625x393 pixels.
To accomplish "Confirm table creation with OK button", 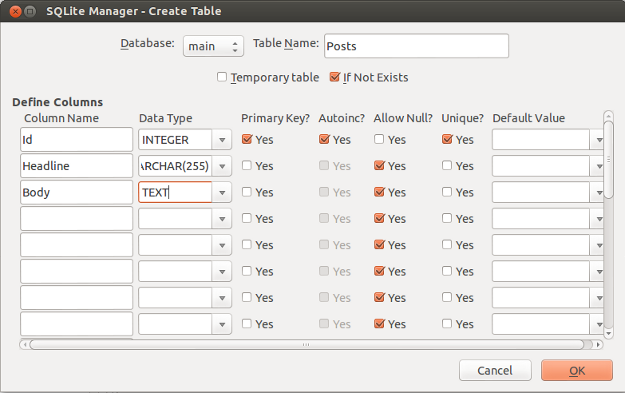I will (577, 370).
